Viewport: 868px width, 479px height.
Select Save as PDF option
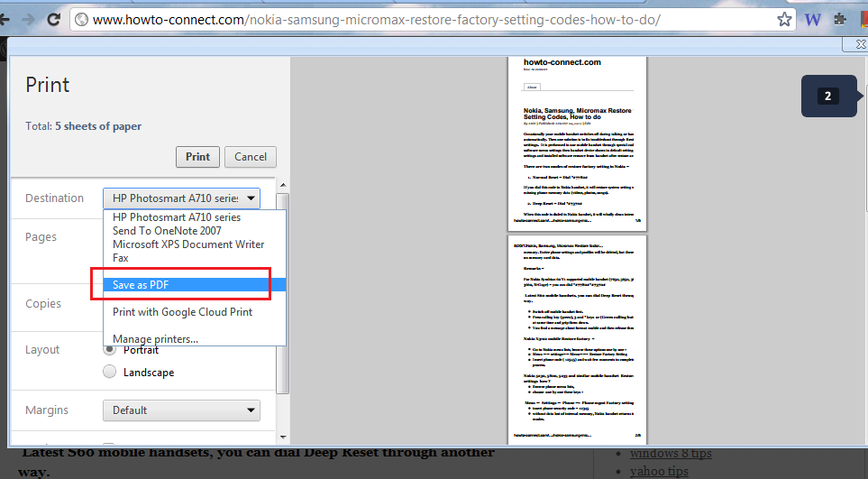coord(195,285)
